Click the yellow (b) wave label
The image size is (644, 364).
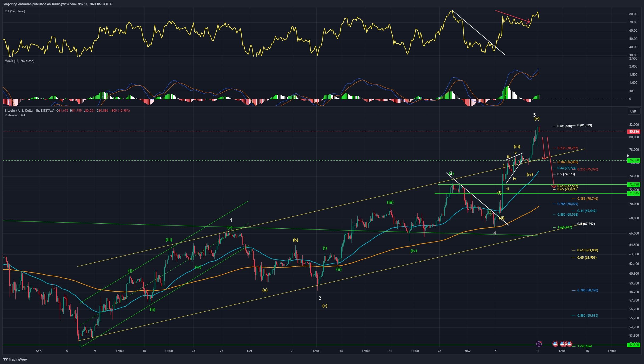click(295, 240)
